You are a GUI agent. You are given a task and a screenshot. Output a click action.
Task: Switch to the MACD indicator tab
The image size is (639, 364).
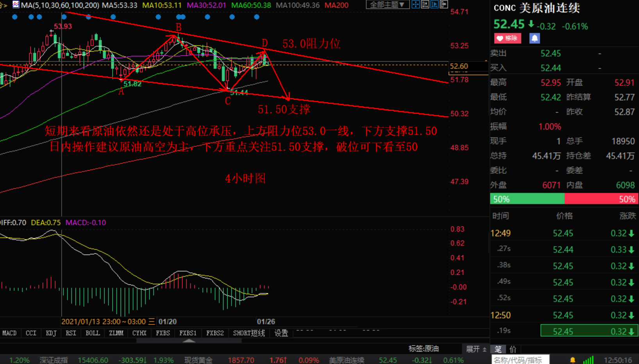tap(9, 333)
